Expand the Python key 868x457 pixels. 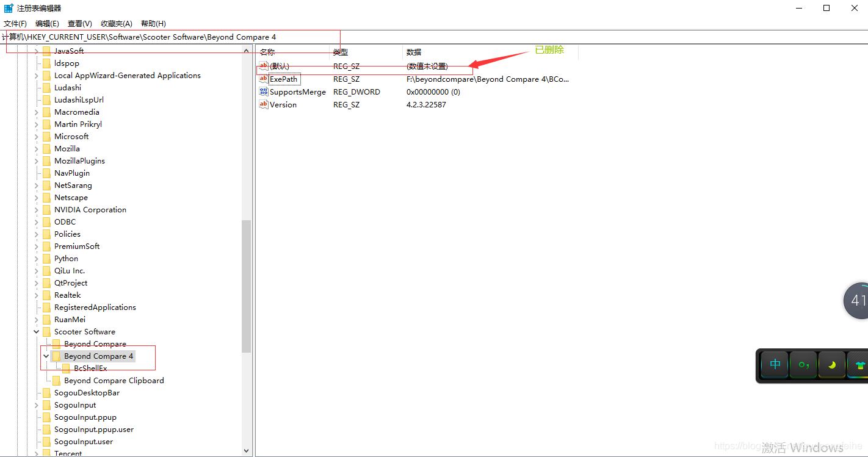[37, 259]
